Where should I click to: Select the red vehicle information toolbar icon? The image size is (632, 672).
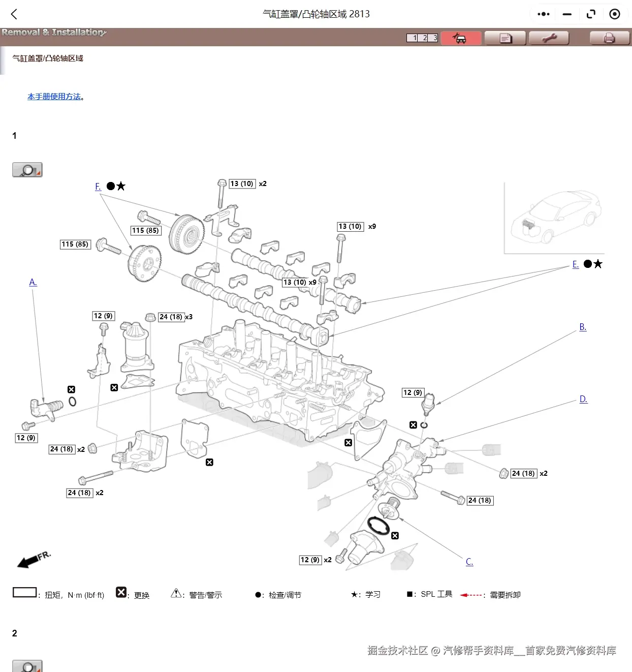click(460, 38)
